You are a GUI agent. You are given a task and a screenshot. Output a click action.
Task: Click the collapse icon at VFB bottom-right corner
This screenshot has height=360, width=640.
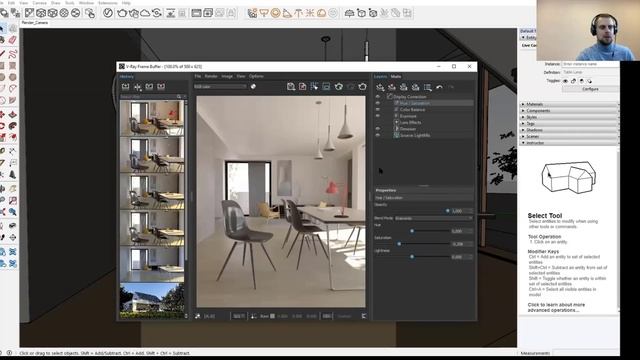pos(363,316)
